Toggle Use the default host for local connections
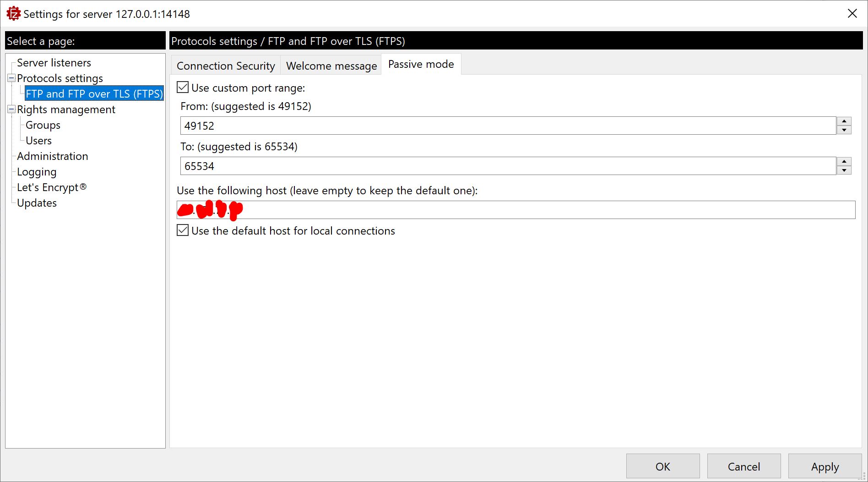This screenshot has height=482, width=868. point(183,230)
